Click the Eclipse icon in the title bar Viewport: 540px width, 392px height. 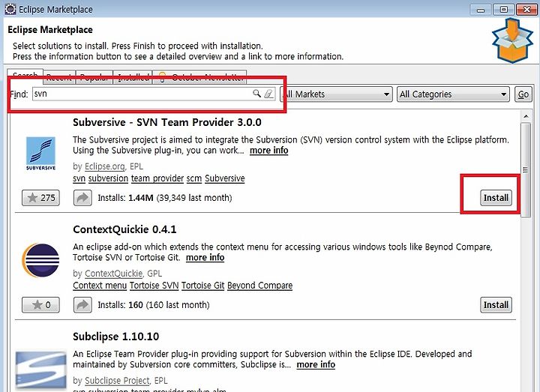10,9
